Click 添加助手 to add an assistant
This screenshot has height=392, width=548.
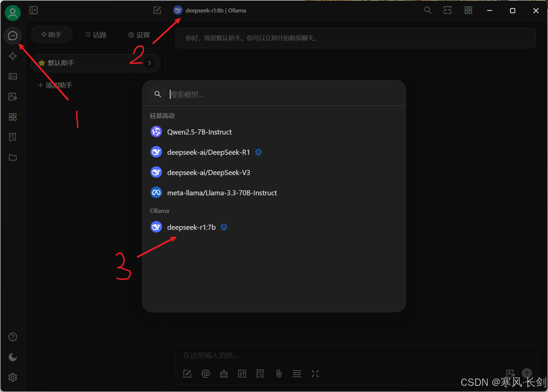55,85
